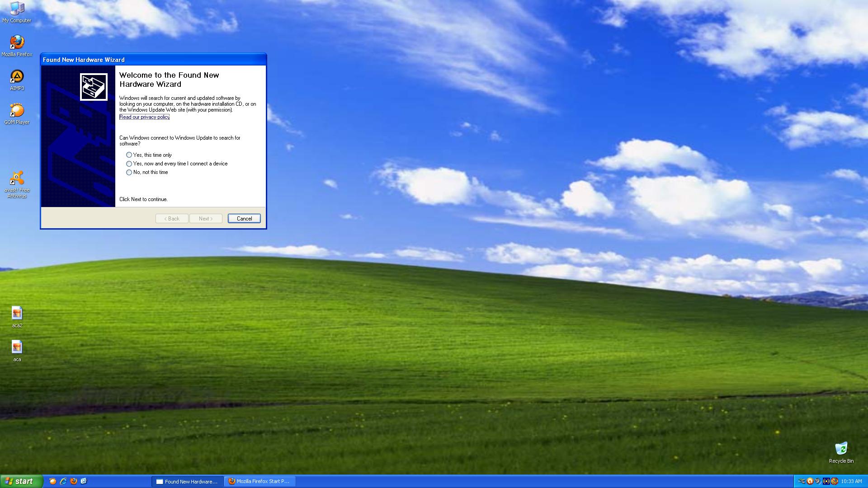The width and height of the screenshot is (868, 488).
Task: Select the GOM Player desktop icon
Action: coord(17,113)
